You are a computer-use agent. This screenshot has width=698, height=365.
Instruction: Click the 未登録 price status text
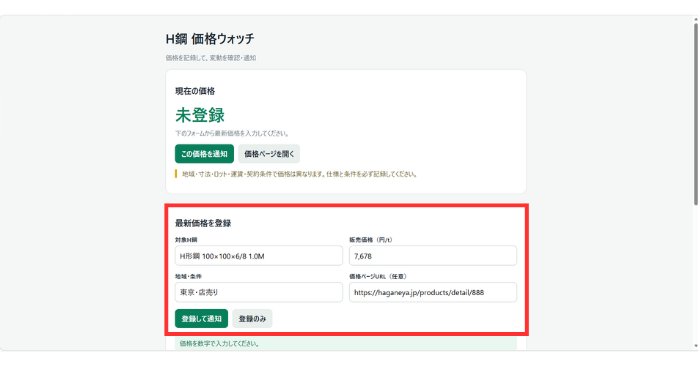point(200,115)
